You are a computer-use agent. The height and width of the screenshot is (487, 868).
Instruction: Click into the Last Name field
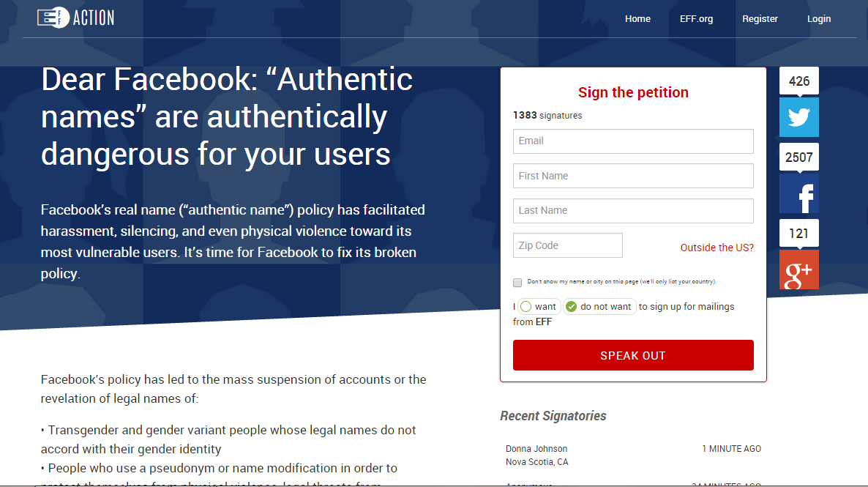[x=633, y=211]
